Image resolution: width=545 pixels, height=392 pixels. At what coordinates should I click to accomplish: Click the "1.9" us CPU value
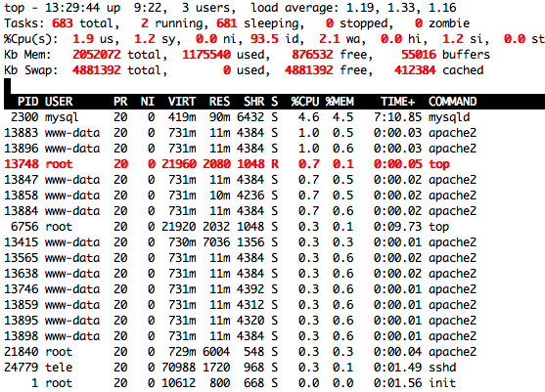tap(83, 39)
